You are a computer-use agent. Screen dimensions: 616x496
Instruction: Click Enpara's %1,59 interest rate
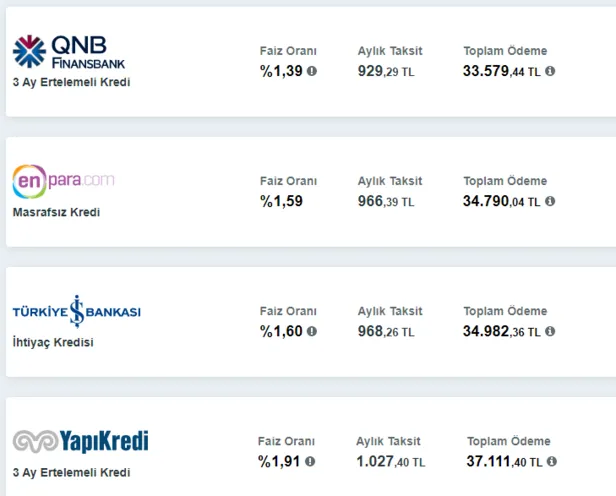pyautogui.click(x=280, y=201)
